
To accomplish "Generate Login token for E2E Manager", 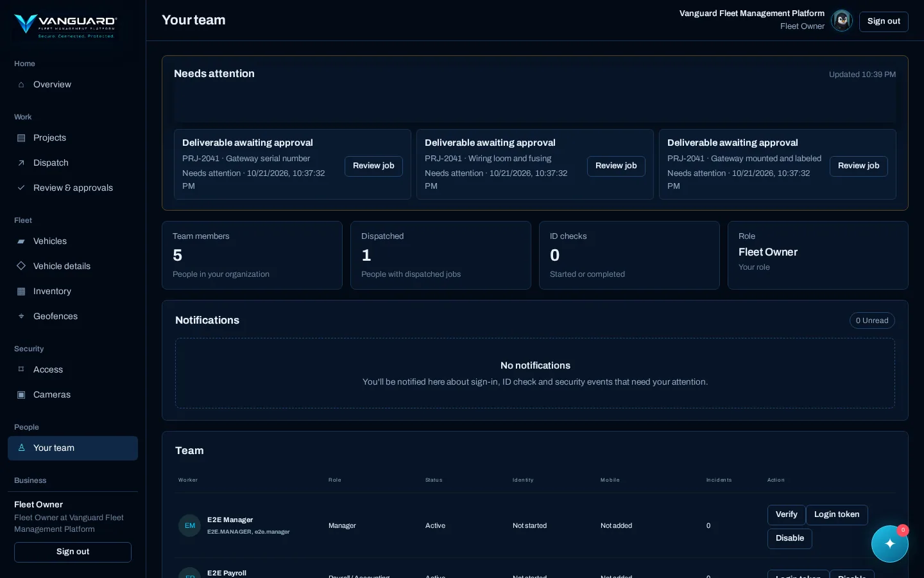I will click(x=837, y=515).
